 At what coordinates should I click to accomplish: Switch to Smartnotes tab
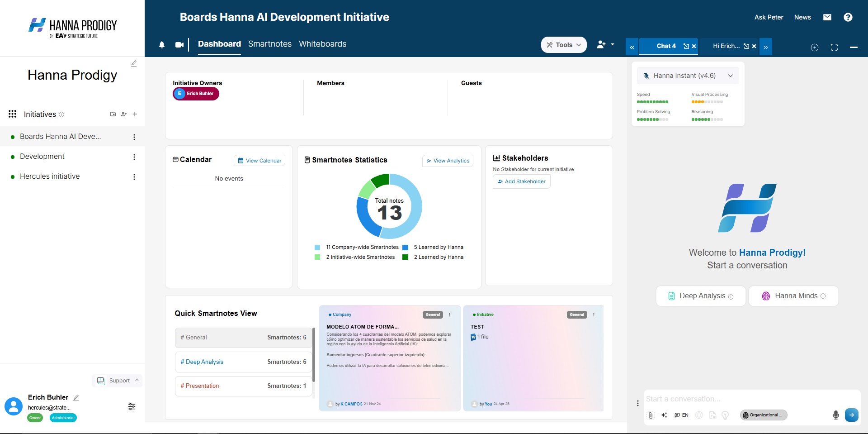270,44
